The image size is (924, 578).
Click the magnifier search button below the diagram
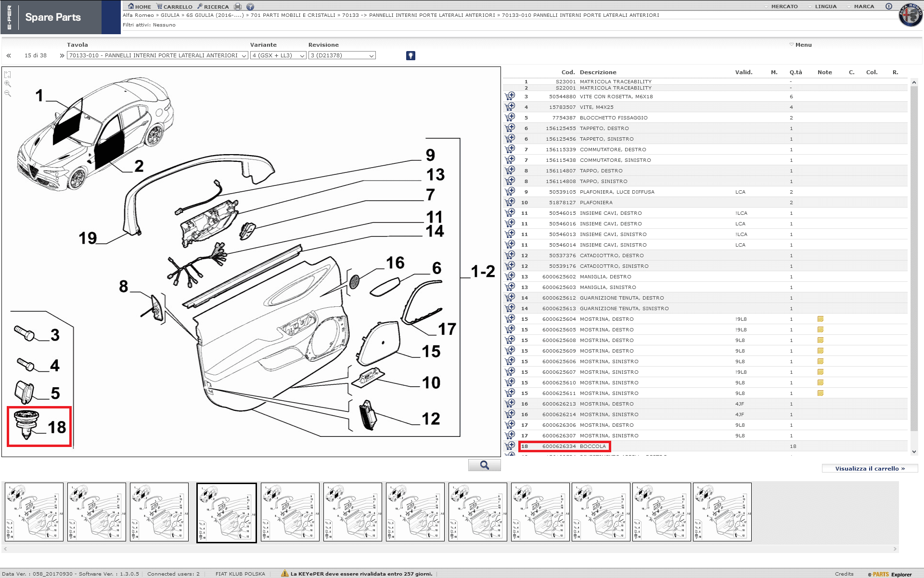(x=485, y=465)
